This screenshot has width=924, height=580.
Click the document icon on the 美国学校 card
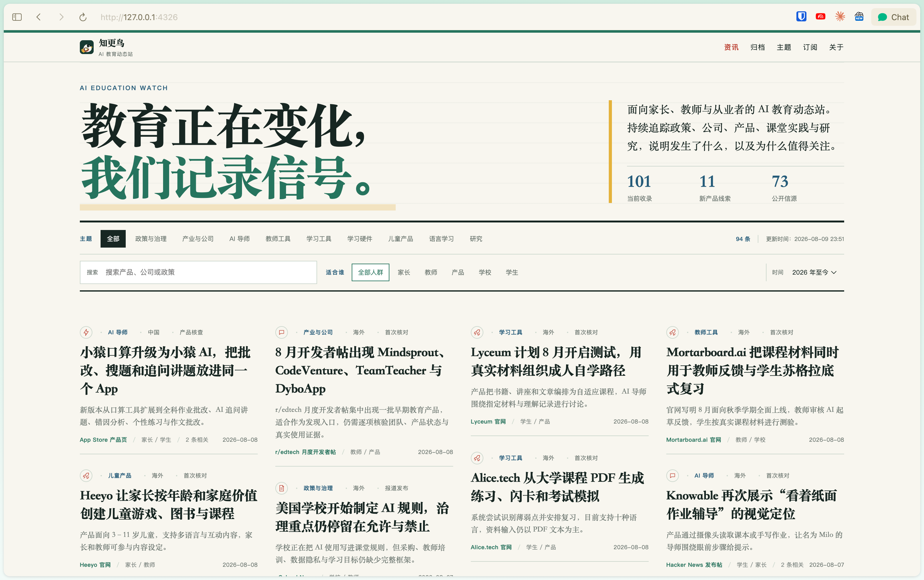click(x=282, y=488)
